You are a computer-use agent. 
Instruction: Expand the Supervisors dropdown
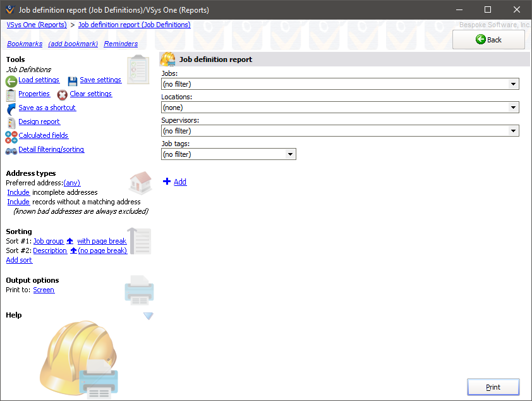coord(513,130)
